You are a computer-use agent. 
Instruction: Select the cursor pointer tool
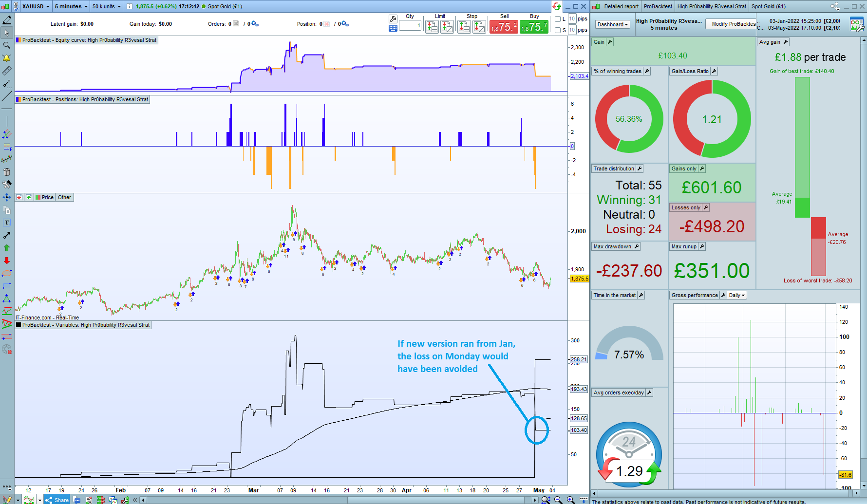click(x=7, y=33)
